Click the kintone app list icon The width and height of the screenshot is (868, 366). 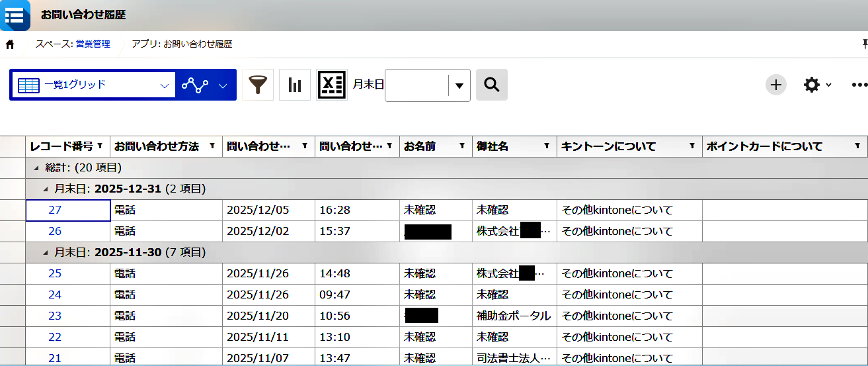click(14, 15)
